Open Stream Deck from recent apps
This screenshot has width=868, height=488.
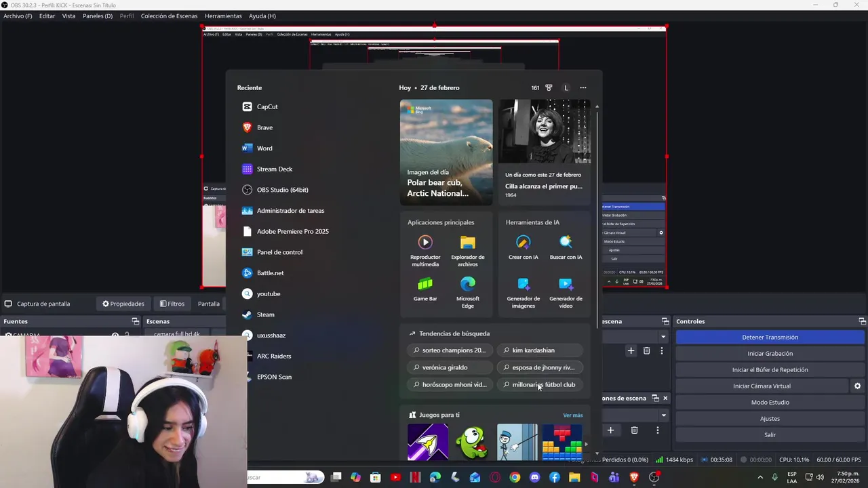tap(267, 169)
